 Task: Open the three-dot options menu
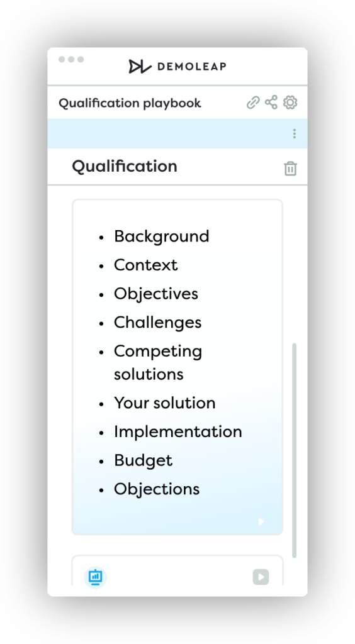tap(294, 133)
